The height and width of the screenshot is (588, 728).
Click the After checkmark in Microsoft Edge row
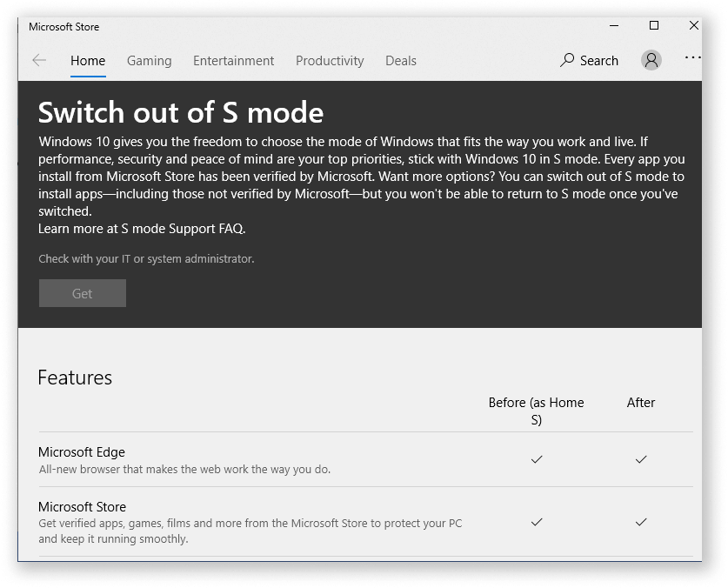tap(641, 459)
